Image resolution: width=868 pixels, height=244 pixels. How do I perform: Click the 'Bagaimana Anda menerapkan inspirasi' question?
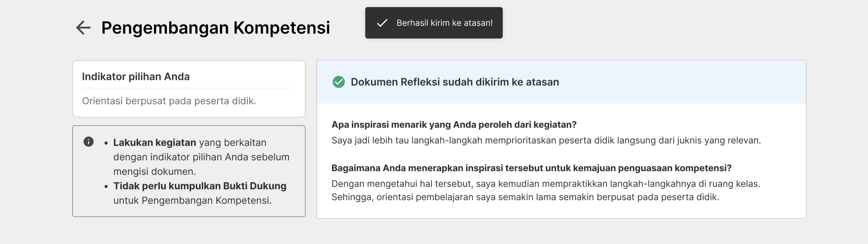pyautogui.click(x=531, y=168)
